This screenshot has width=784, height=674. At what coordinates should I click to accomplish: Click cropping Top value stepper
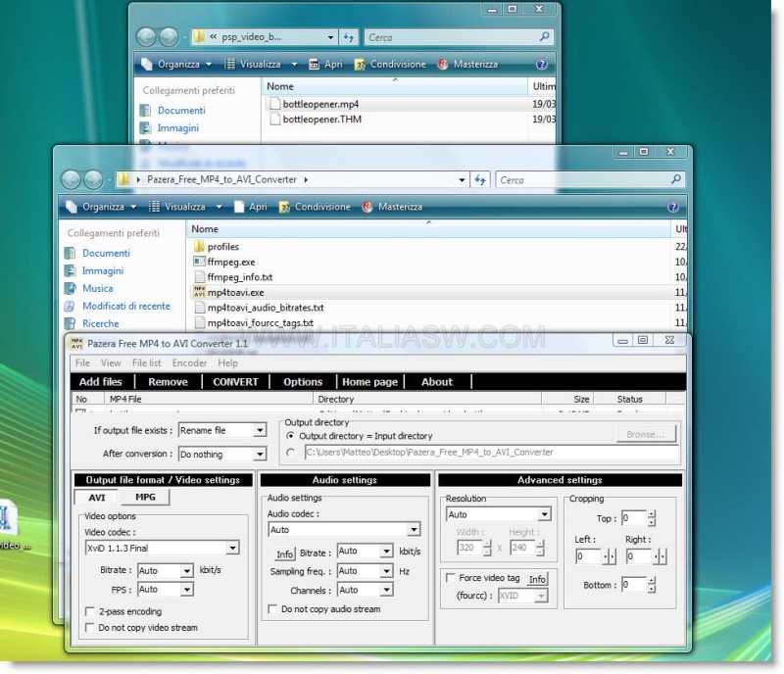click(651, 518)
